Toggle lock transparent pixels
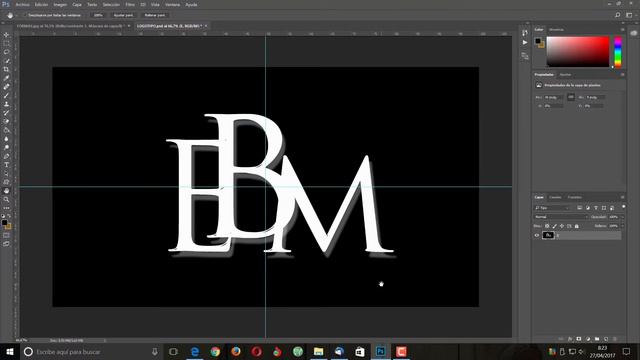This screenshot has width=640, height=360. point(547,226)
